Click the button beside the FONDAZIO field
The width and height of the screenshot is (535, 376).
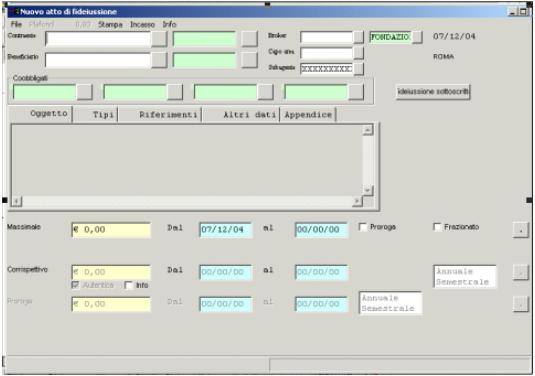[417, 37]
